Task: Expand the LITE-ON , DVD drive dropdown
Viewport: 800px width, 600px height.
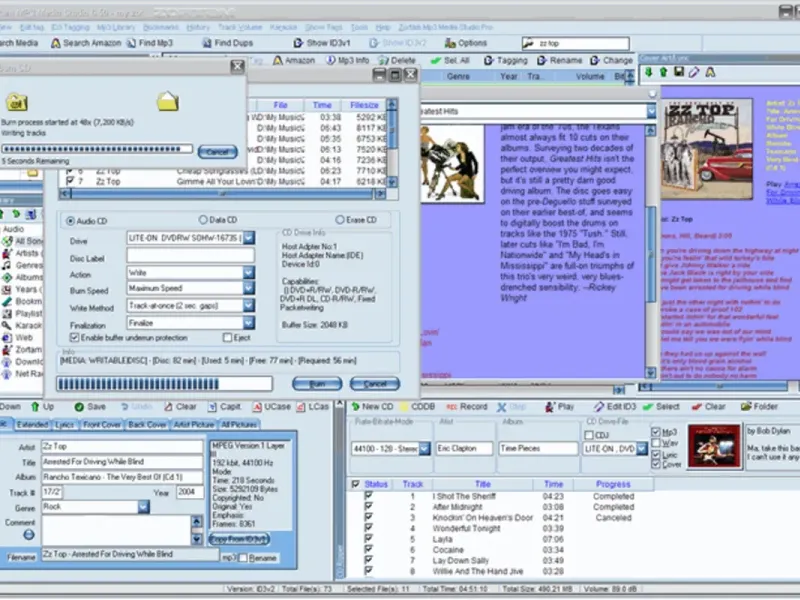Action: 642,449
